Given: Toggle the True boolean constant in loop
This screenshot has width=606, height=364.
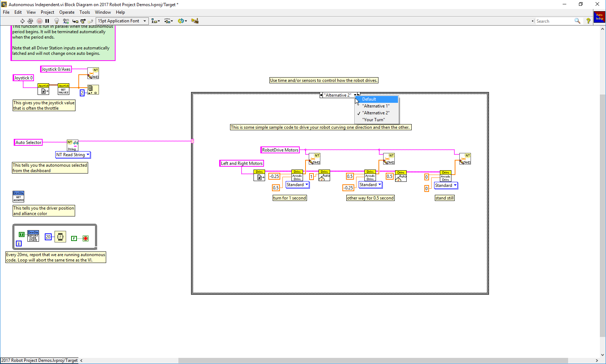Looking at the screenshot, I should point(22,234).
